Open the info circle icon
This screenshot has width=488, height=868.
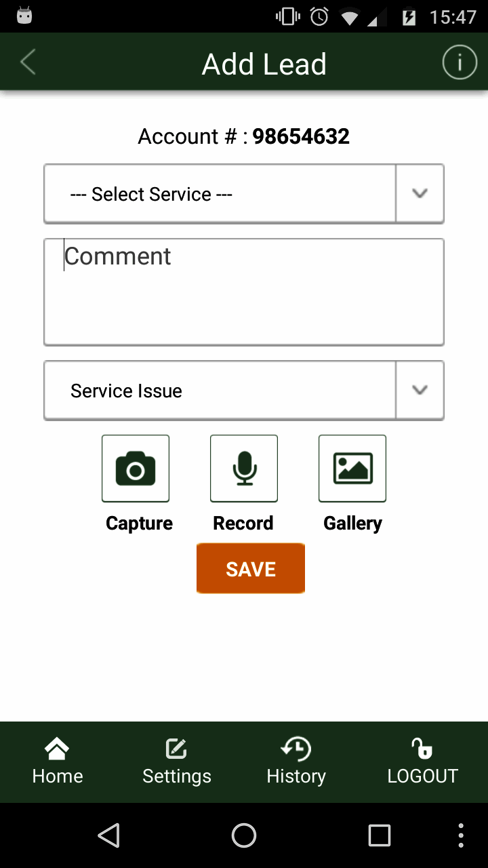click(460, 63)
